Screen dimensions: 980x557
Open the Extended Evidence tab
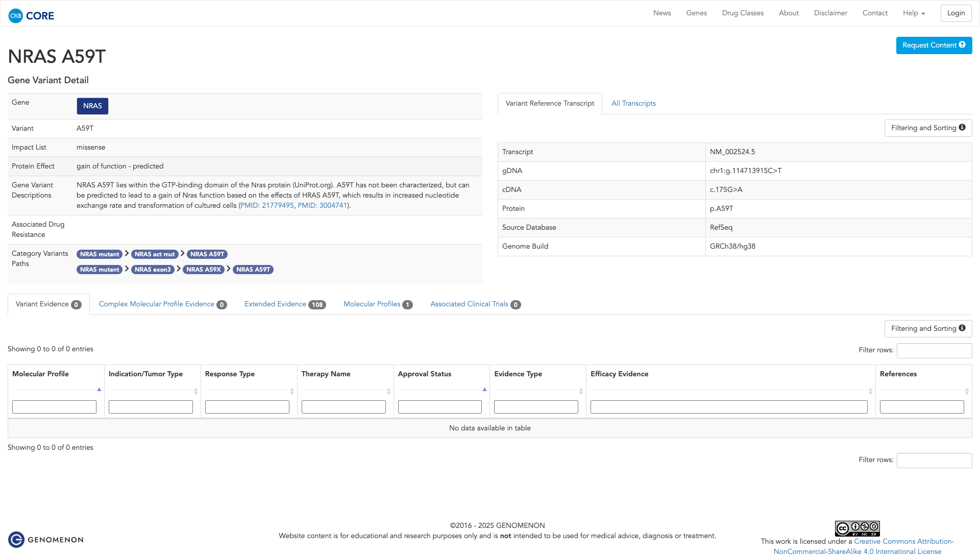click(x=285, y=304)
